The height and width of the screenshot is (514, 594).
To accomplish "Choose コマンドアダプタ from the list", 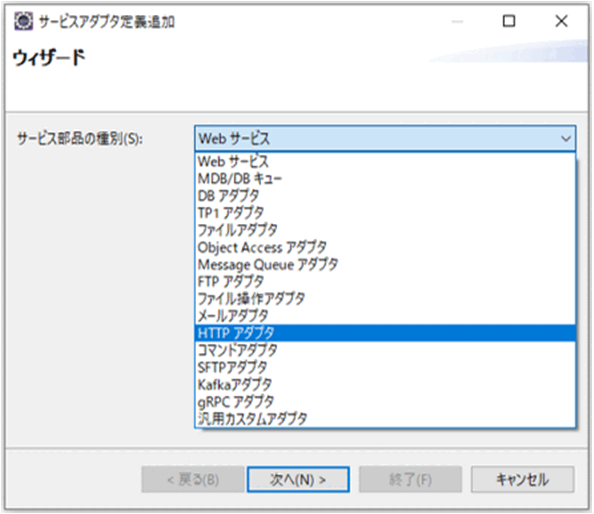I will (385, 350).
